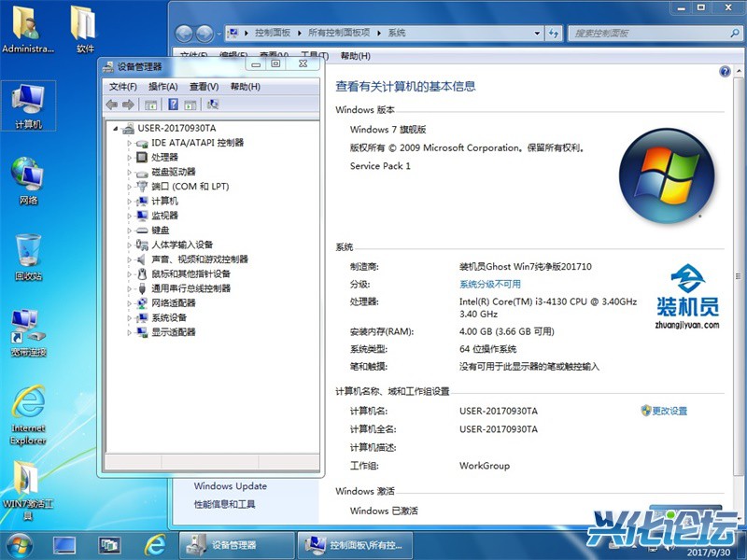
Task: Open the 文件(F) menu in Device Manager
Action: point(123,87)
